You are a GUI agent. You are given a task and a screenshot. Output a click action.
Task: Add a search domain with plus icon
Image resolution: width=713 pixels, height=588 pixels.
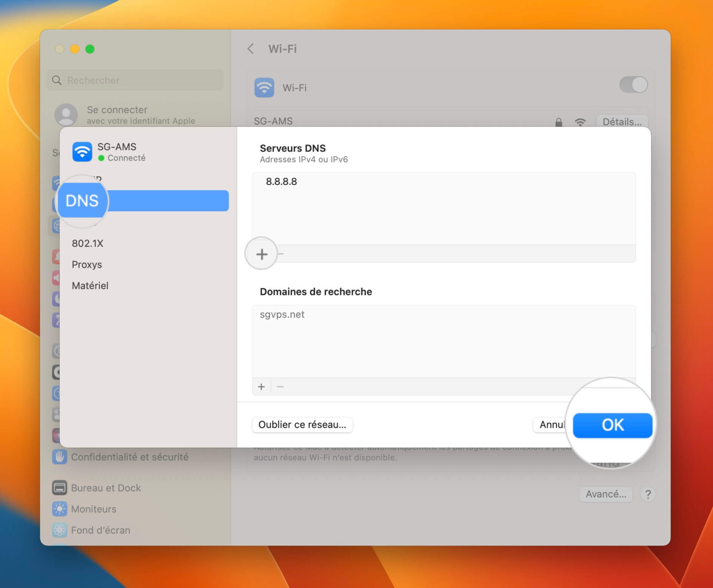click(x=261, y=387)
